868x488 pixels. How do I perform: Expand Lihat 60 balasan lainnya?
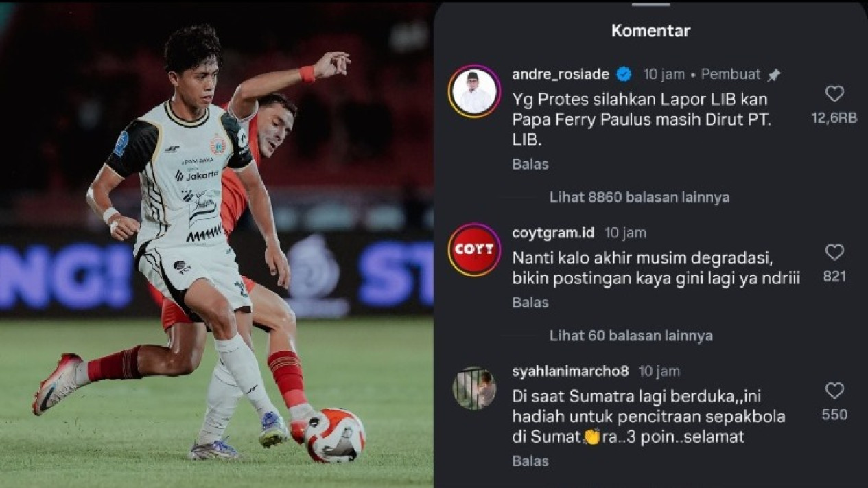[x=631, y=336]
